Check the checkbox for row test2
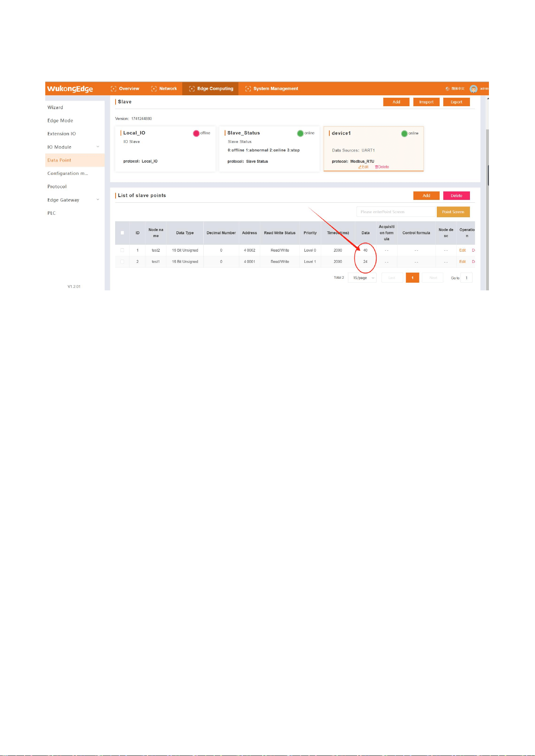 pyautogui.click(x=122, y=250)
